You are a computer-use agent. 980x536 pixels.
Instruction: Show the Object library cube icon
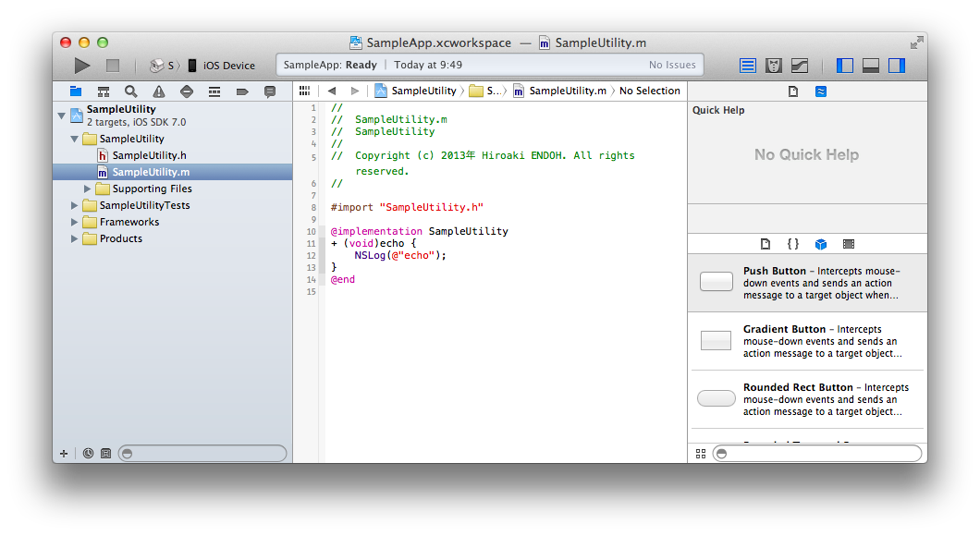(x=820, y=244)
